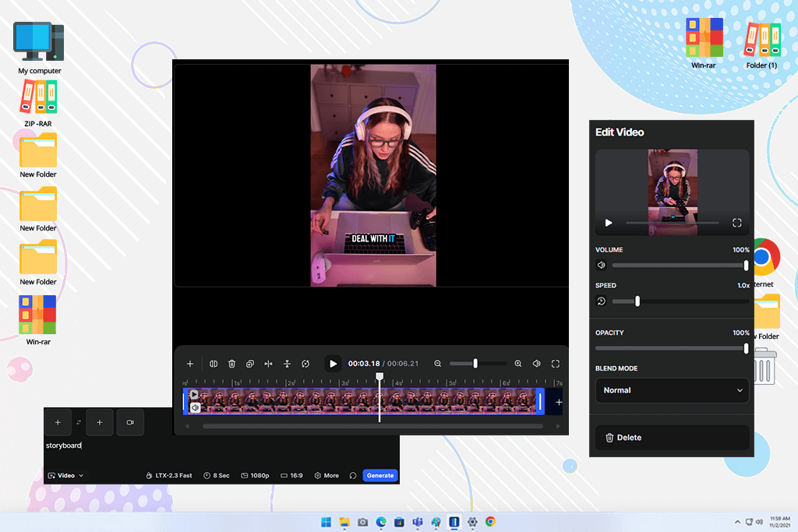Open the Folder (1) desktop icon
The height and width of the screenshot is (532, 798).
click(x=761, y=44)
